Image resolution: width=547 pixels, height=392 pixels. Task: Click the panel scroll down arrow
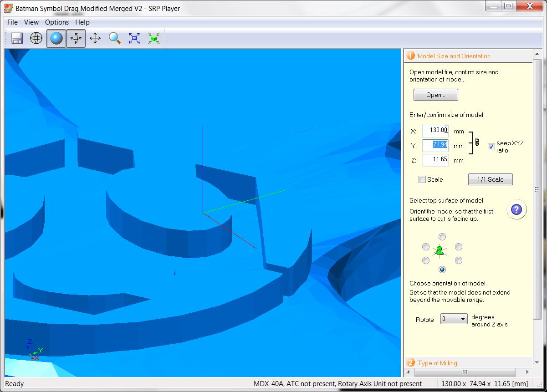point(537,363)
